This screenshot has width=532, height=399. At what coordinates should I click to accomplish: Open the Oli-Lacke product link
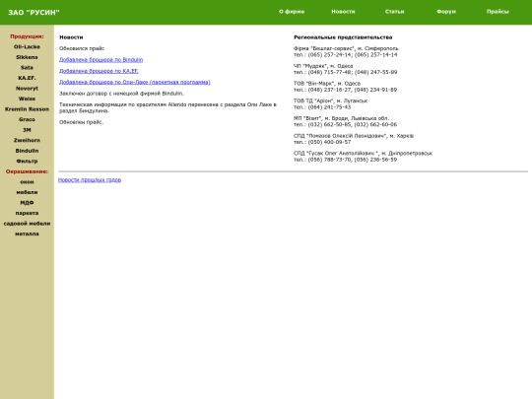click(27, 47)
